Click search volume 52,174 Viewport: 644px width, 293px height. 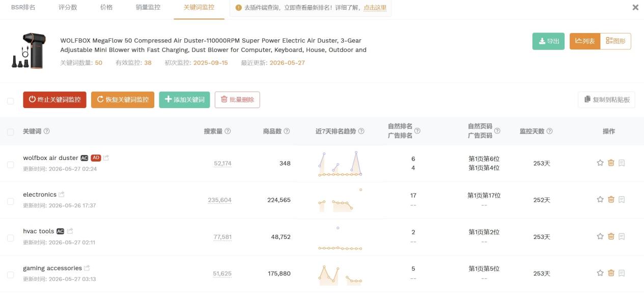(222, 164)
